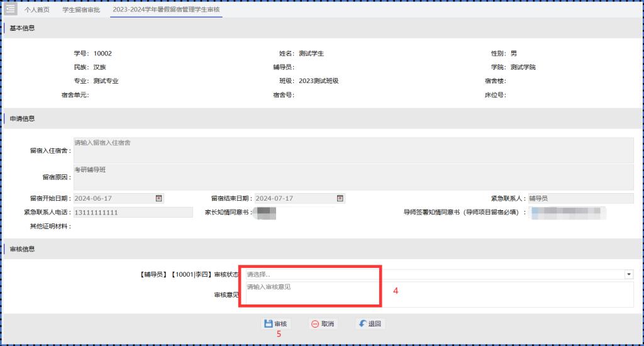The height and width of the screenshot is (346, 644).
Task: Open the hamburger menu icon
Action: [10, 9]
